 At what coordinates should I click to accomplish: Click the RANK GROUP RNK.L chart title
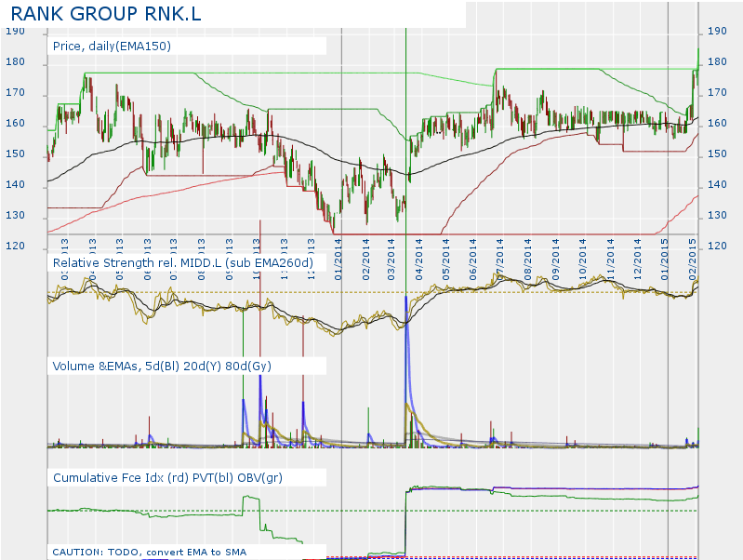(x=106, y=14)
